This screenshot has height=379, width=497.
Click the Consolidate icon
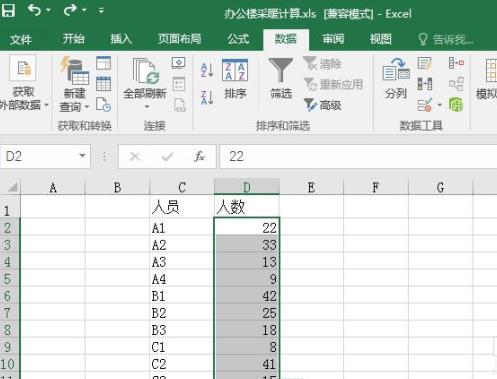456,63
